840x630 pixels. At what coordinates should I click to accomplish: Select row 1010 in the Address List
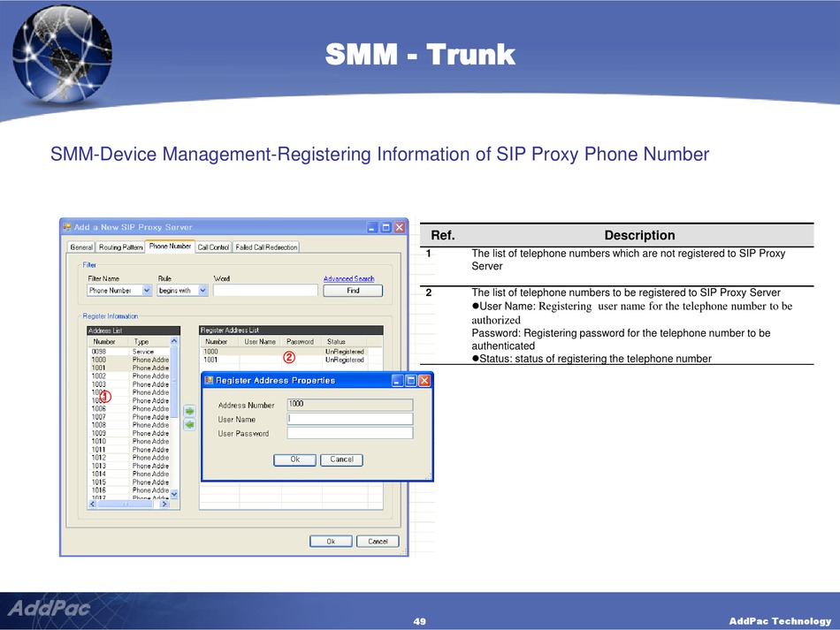129,442
